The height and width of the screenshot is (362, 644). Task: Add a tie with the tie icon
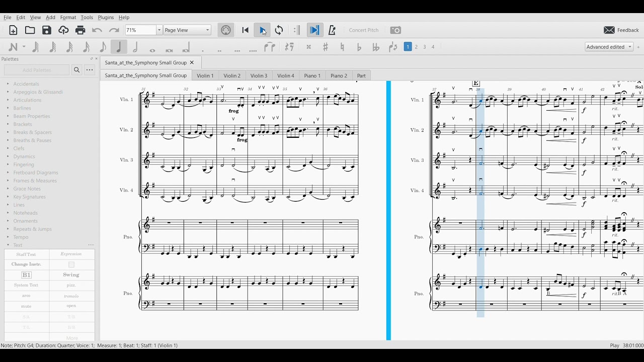(270, 47)
